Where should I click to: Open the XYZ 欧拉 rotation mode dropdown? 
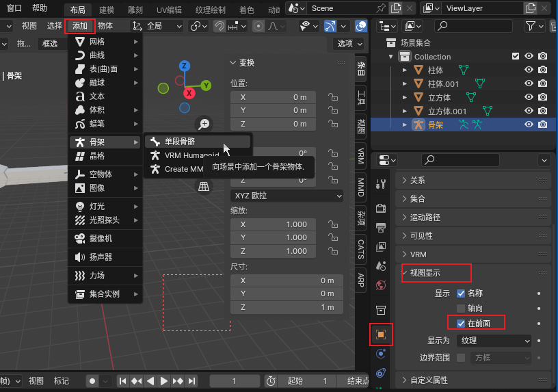(x=287, y=196)
